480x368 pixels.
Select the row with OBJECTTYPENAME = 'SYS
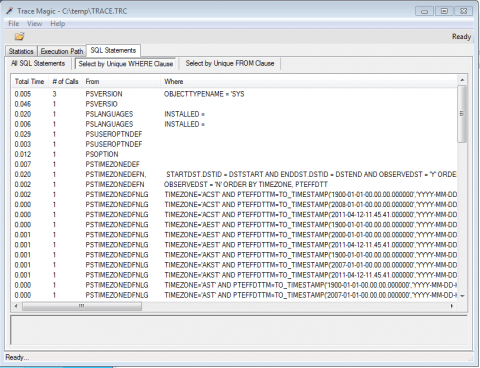pyautogui.click(x=235, y=94)
